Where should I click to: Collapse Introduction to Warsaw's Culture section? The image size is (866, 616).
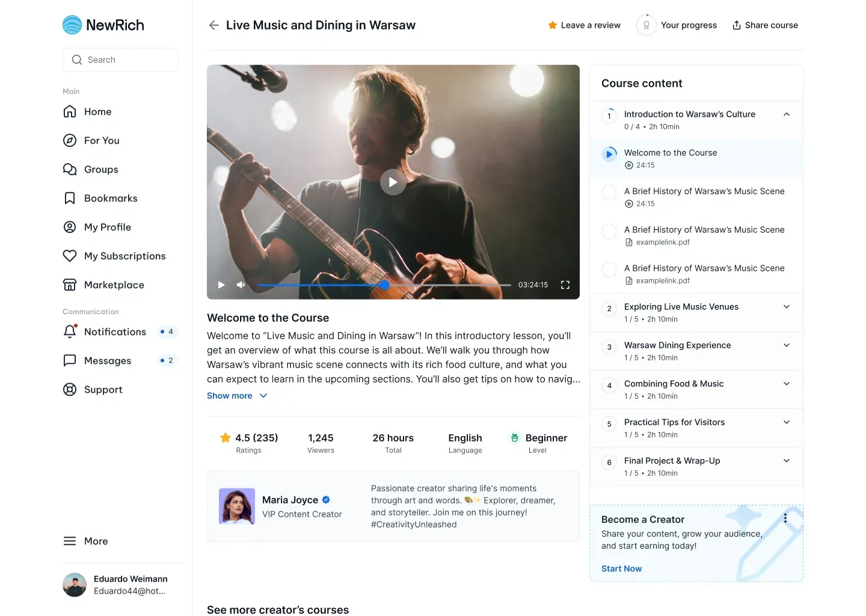coord(786,114)
